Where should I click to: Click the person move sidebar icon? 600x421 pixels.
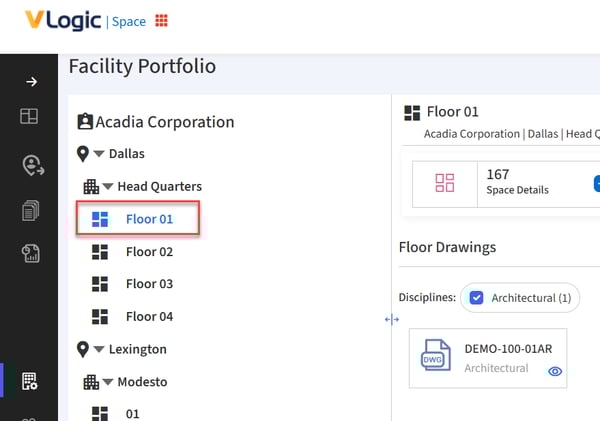point(31,165)
